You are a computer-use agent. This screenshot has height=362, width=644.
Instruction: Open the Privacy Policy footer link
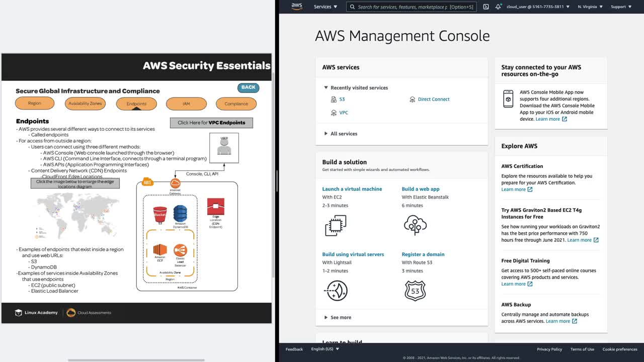[x=549, y=349]
